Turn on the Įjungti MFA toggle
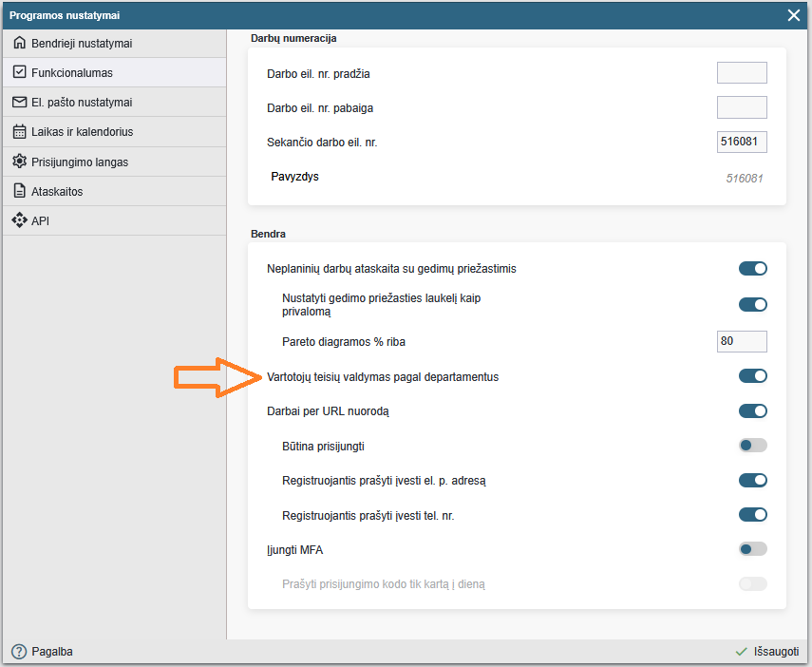 [x=752, y=549]
